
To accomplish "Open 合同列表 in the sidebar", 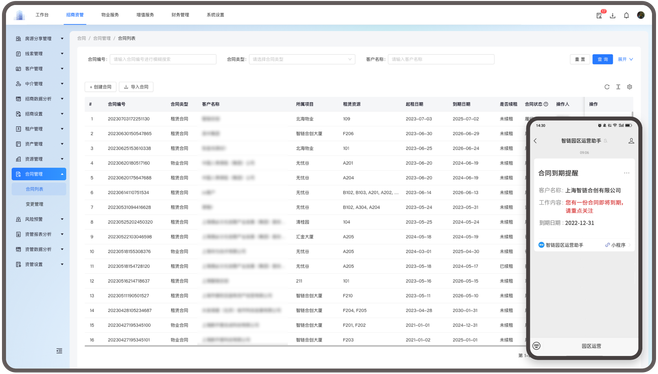I will (x=39, y=189).
